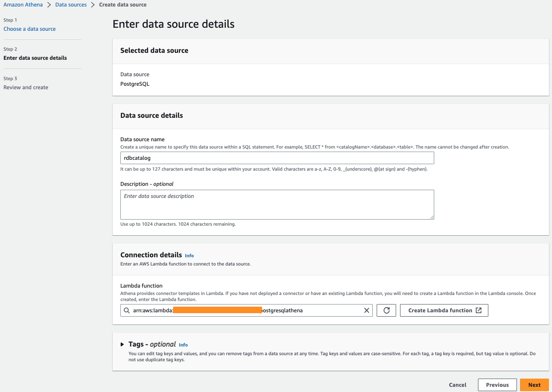The image size is (552, 392).
Task: Go to Data sources breadcrumb
Action: coord(71,5)
